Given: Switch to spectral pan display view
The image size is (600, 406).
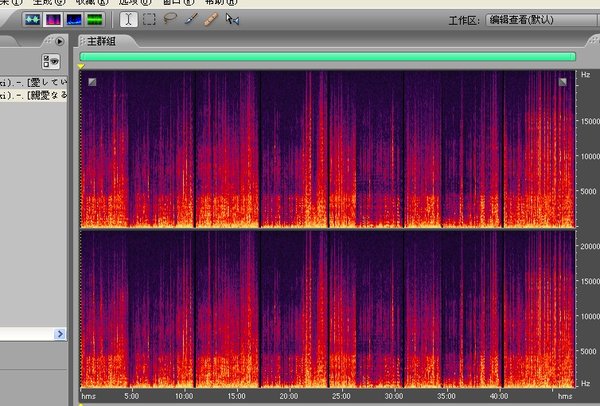Looking at the screenshot, I should pos(74,19).
